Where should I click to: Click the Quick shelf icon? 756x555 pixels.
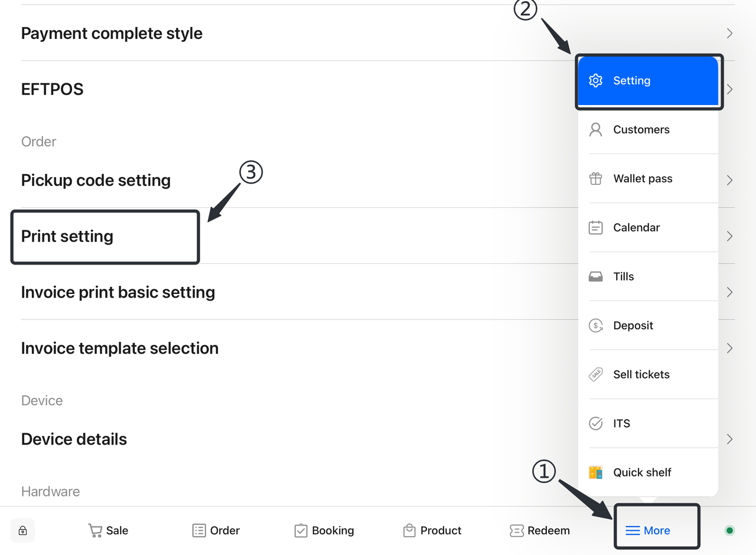[596, 472]
